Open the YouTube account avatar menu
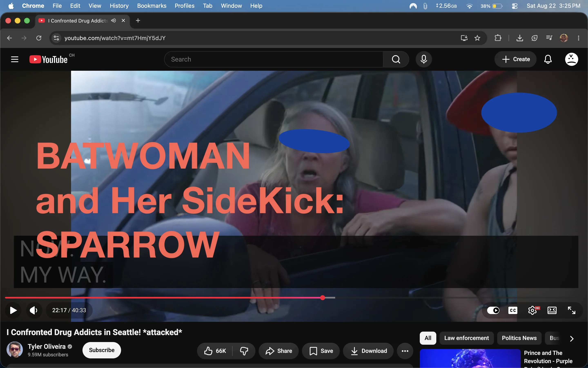The image size is (588, 368). (x=571, y=59)
